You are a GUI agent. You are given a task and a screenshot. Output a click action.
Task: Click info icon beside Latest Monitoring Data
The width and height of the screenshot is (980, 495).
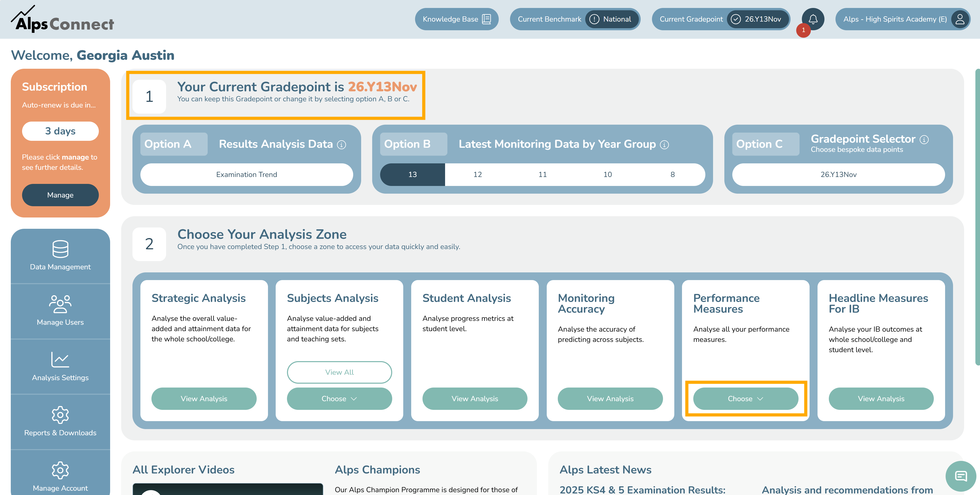click(x=664, y=145)
